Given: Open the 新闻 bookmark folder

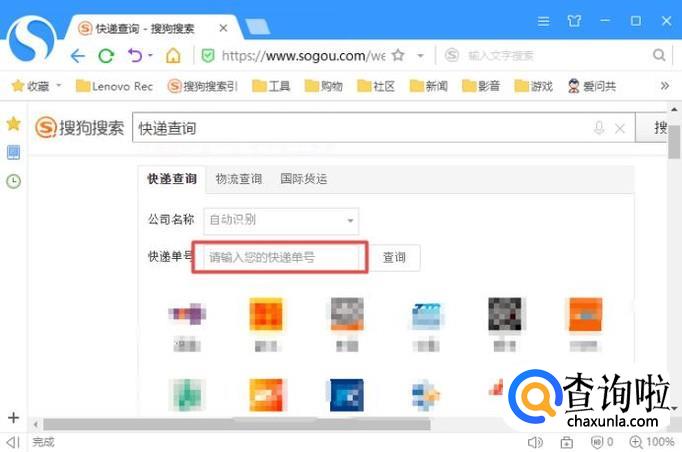Looking at the screenshot, I should [429, 86].
